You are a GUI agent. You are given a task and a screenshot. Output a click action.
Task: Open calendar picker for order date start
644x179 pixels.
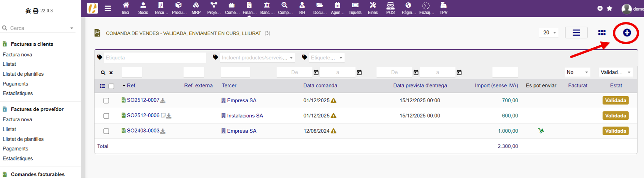tap(316, 73)
